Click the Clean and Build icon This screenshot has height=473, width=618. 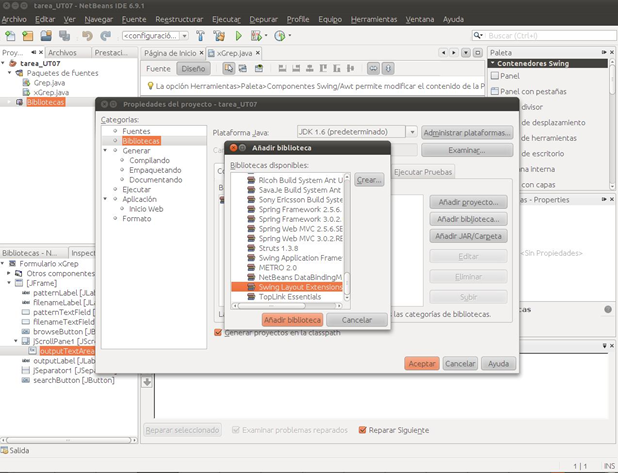[219, 36]
